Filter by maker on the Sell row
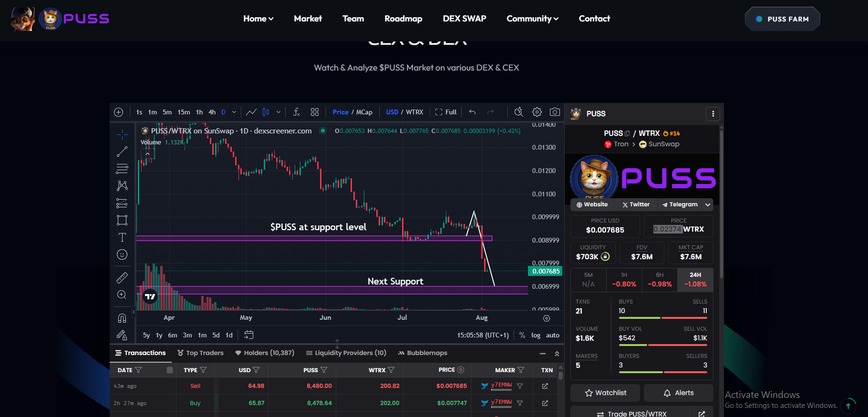Viewport: 868px width, 417px height. [x=520, y=386]
